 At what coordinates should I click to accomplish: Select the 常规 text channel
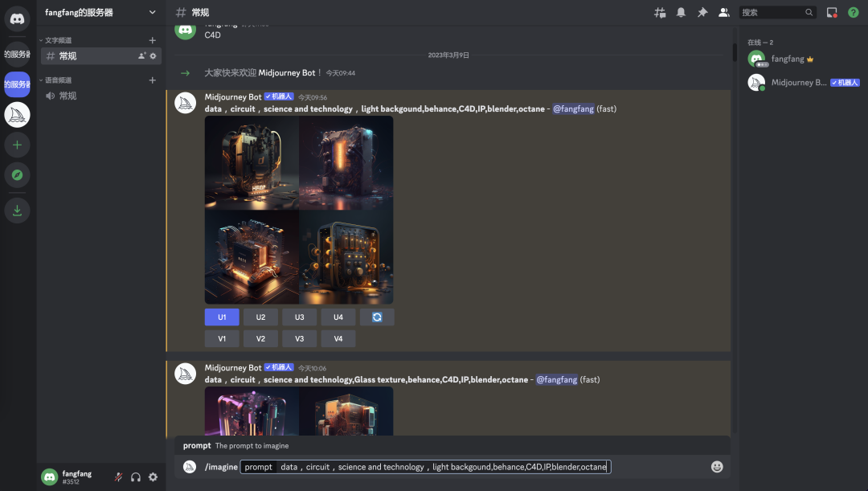tap(100, 56)
